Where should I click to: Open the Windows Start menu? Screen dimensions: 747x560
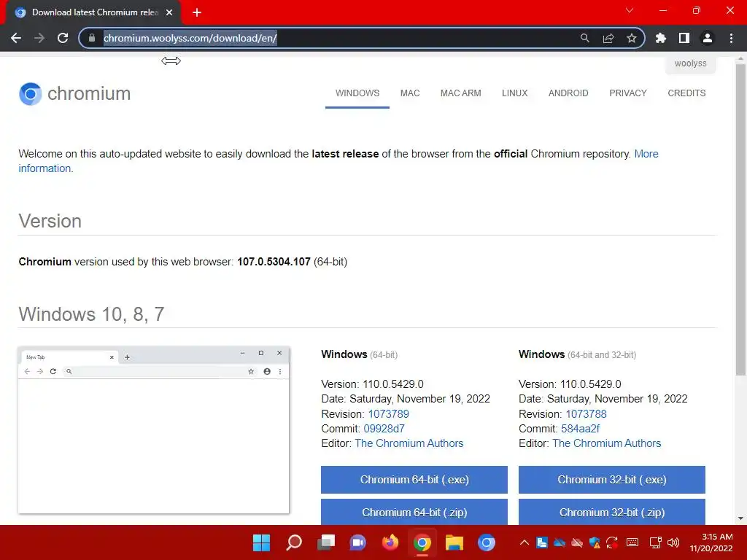point(261,542)
